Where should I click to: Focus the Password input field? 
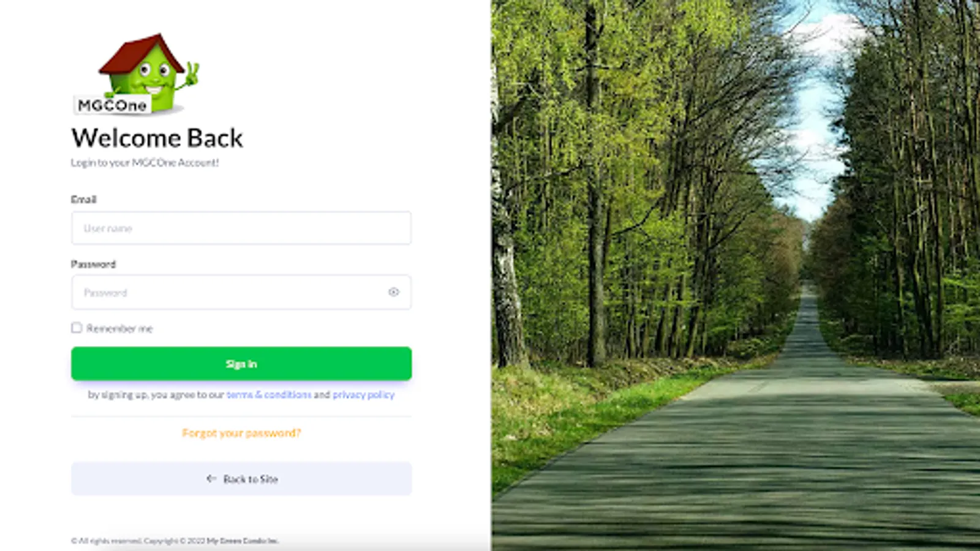(x=241, y=292)
